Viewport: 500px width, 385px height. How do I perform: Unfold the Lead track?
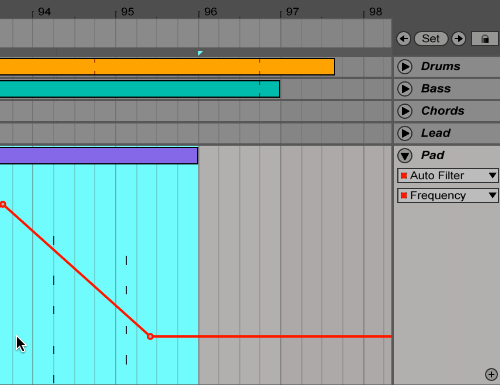405,133
